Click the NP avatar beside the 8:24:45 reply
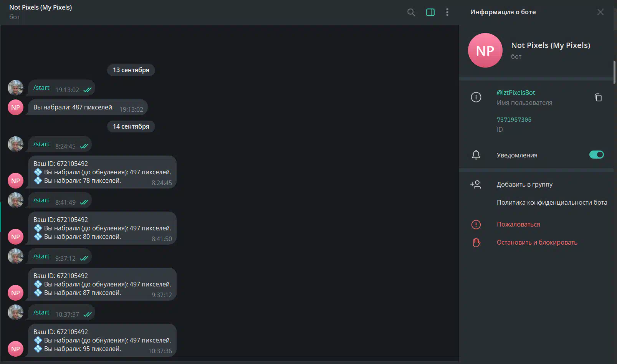The image size is (617, 364). [x=15, y=181]
